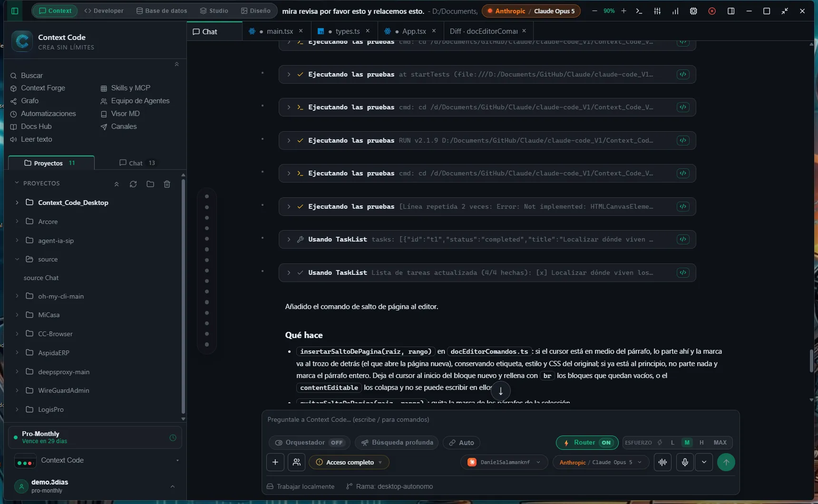The image size is (818, 504).
Task: Toggle Búsqueda profunda mode
Action: [398, 443]
